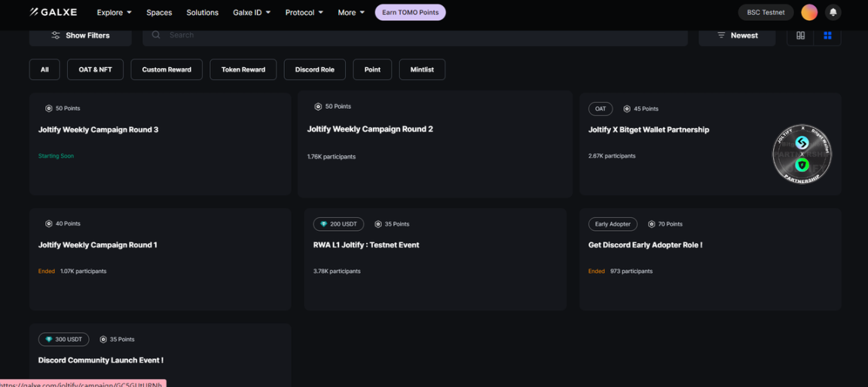Screen dimensions: 868x387
Task: Click the points icon on Round 3 card
Action: pyautogui.click(x=49, y=109)
